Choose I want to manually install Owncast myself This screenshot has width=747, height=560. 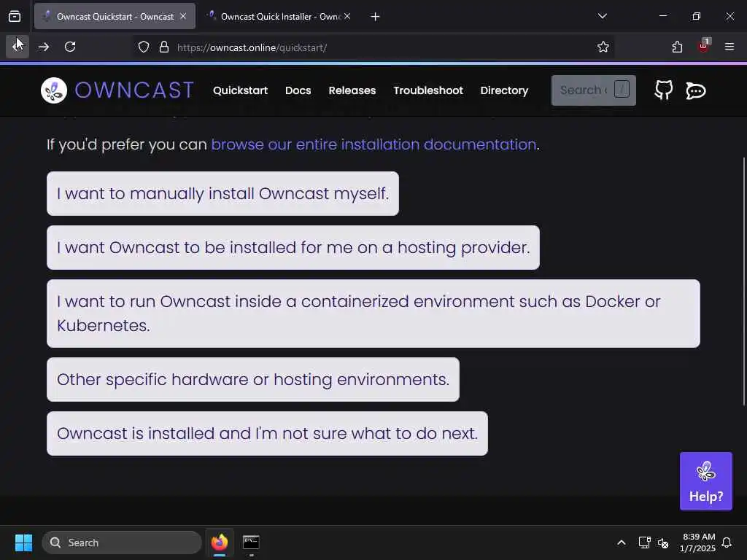(222, 193)
